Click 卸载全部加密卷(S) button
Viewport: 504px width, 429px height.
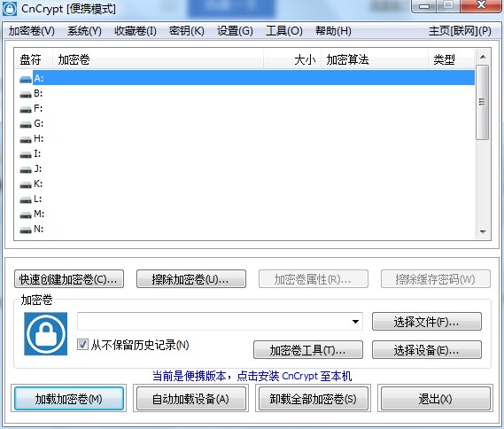(314, 399)
